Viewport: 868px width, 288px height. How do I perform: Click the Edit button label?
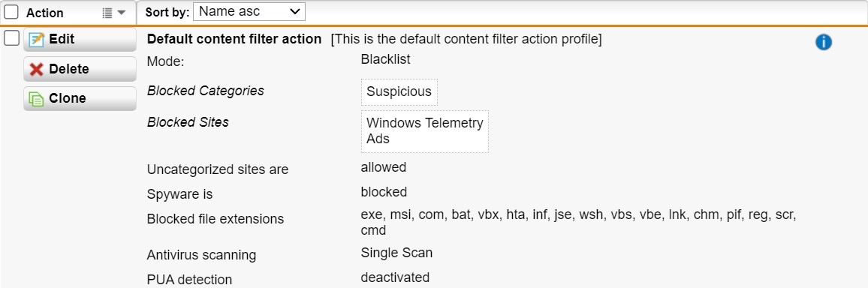pyautogui.click(x=62, y=39)
